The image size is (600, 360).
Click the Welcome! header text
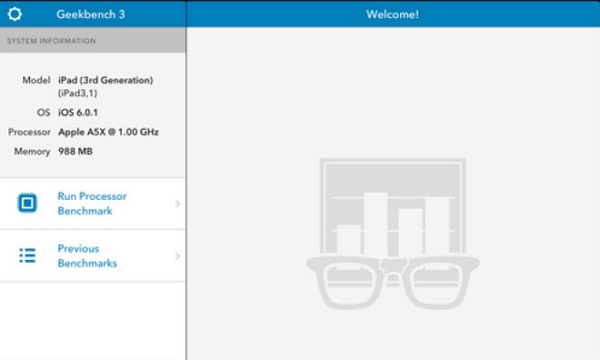click(392, 15)
